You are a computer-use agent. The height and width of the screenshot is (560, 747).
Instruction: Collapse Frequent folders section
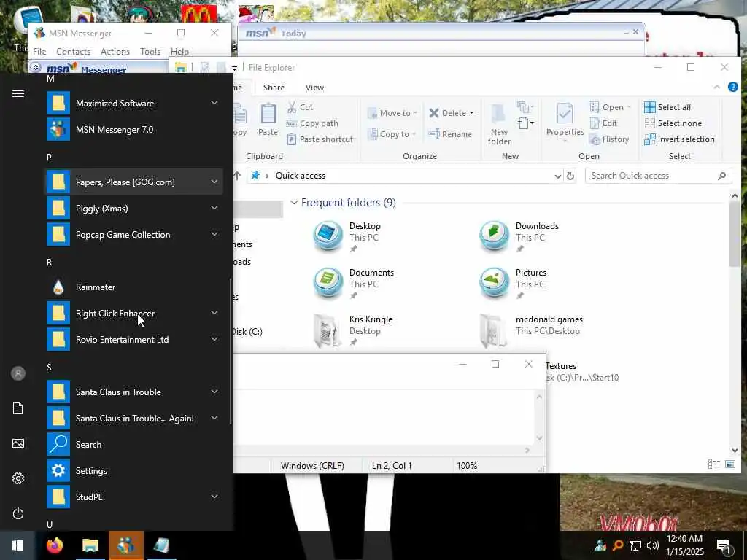[294, 203]
